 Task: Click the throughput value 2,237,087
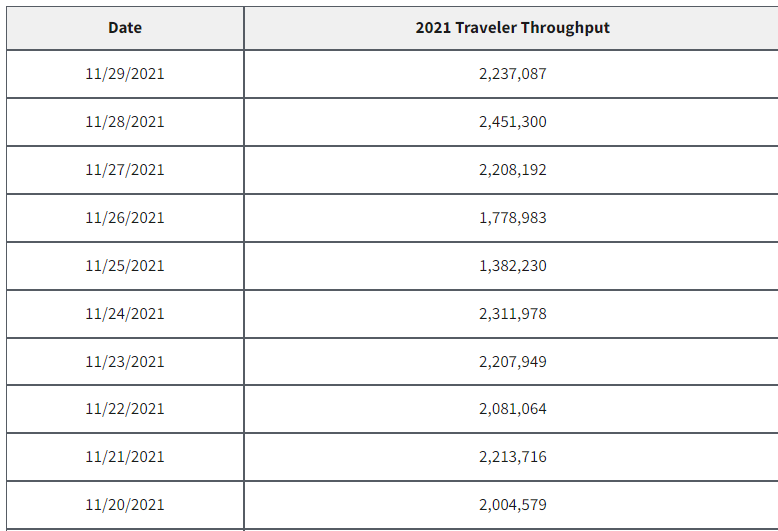pos(513,74)
